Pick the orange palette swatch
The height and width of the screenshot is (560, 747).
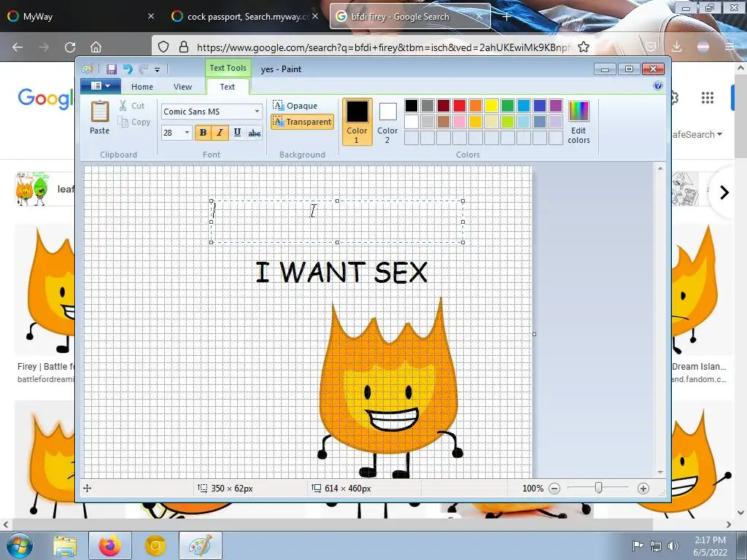coord(476,106)
